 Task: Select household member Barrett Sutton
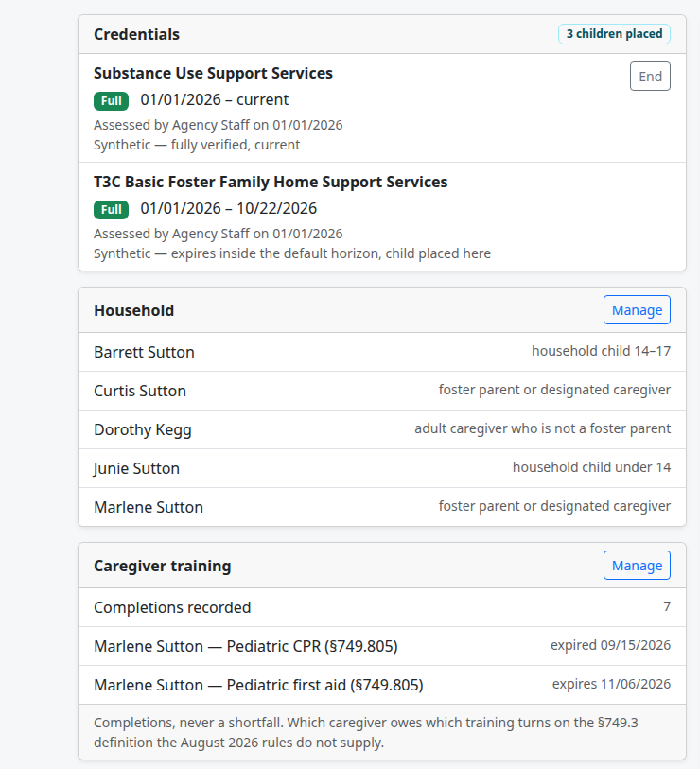click(144, 352)
